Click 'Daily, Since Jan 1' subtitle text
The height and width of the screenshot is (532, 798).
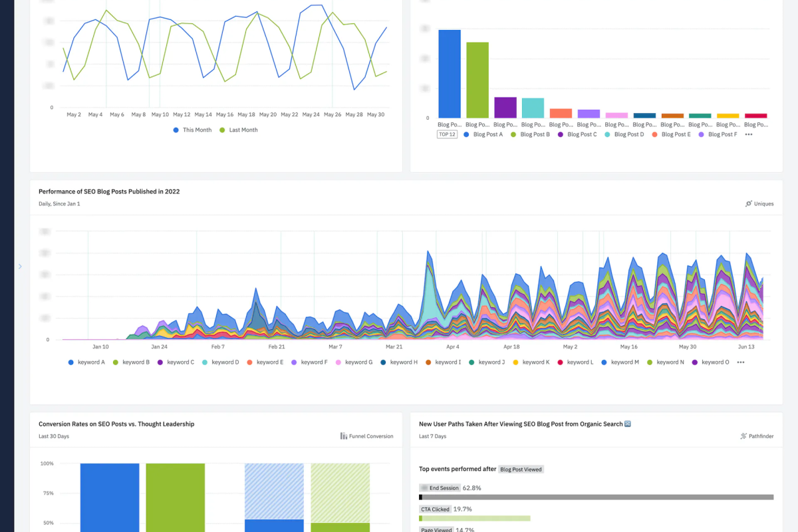click(x=59, y=203)
